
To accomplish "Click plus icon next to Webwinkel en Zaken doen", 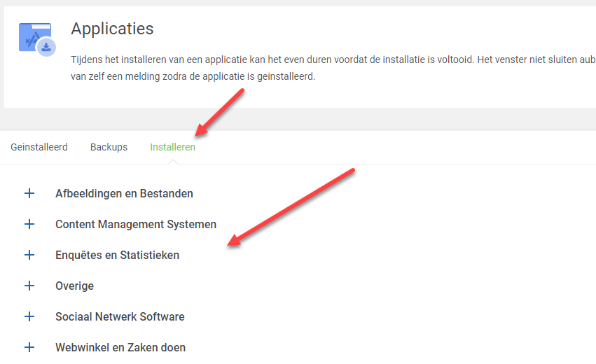I will tap(29, 347).
